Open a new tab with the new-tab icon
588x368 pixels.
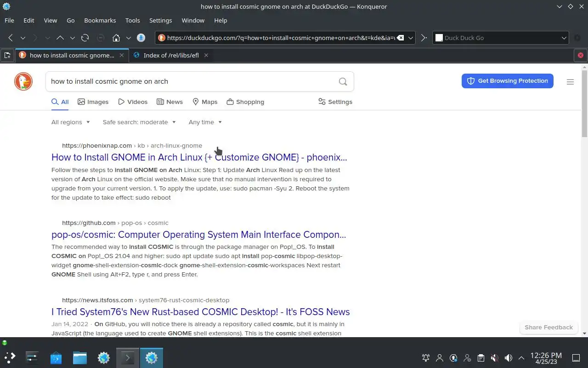point(7,55)
